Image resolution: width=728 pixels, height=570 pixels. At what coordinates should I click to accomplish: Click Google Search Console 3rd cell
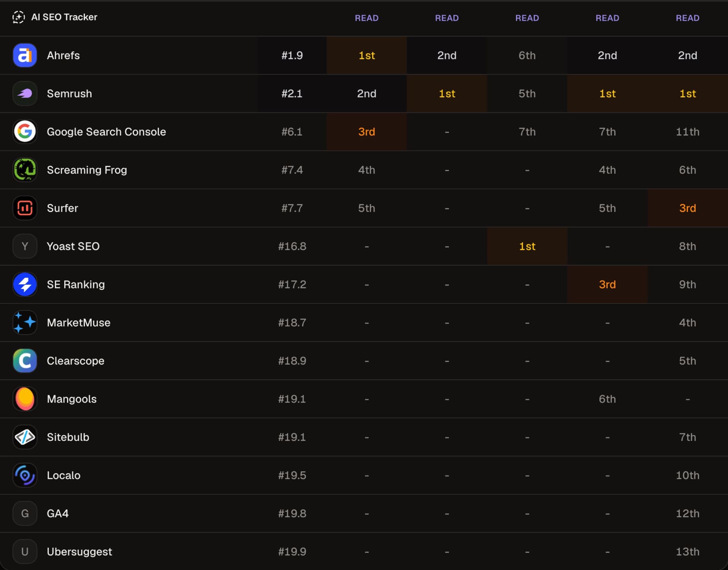click(367, 132)
